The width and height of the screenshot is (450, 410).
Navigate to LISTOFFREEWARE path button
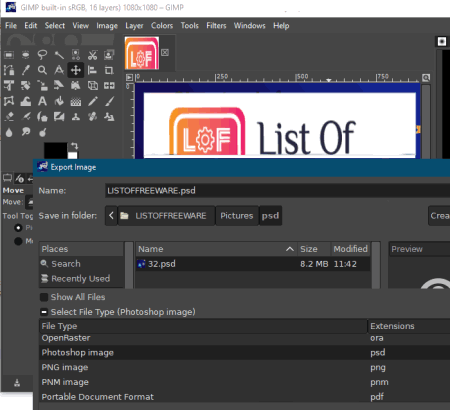[166, 216]
